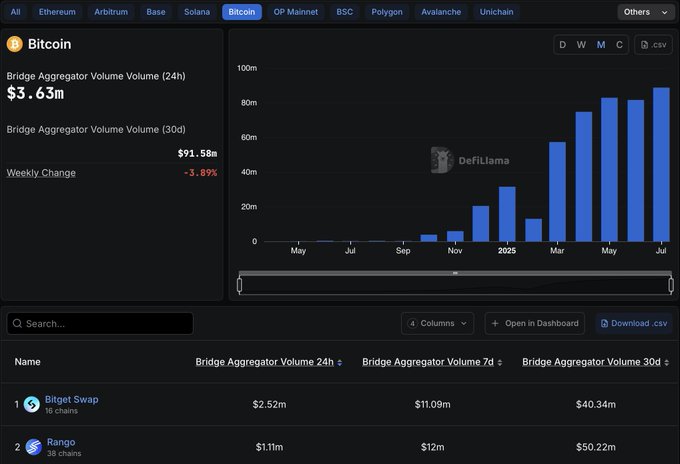The image size is (680, 464).
Task: Switch to the Unichain tab
Action: click(497, 12)
